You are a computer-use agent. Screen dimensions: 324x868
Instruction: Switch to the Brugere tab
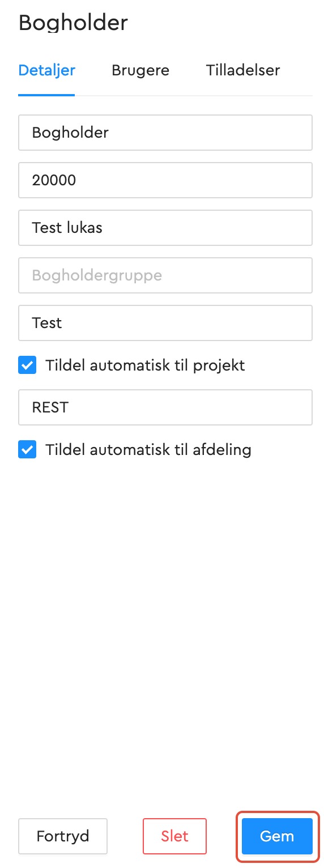(140, 70)
